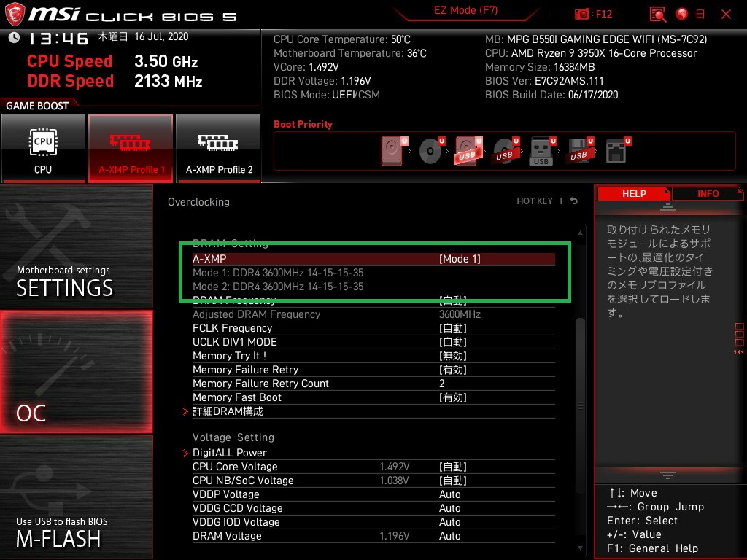This screenshot has width=747, height=560.
Task: Close the BIOS with the X icon
Action: point(726,15)
